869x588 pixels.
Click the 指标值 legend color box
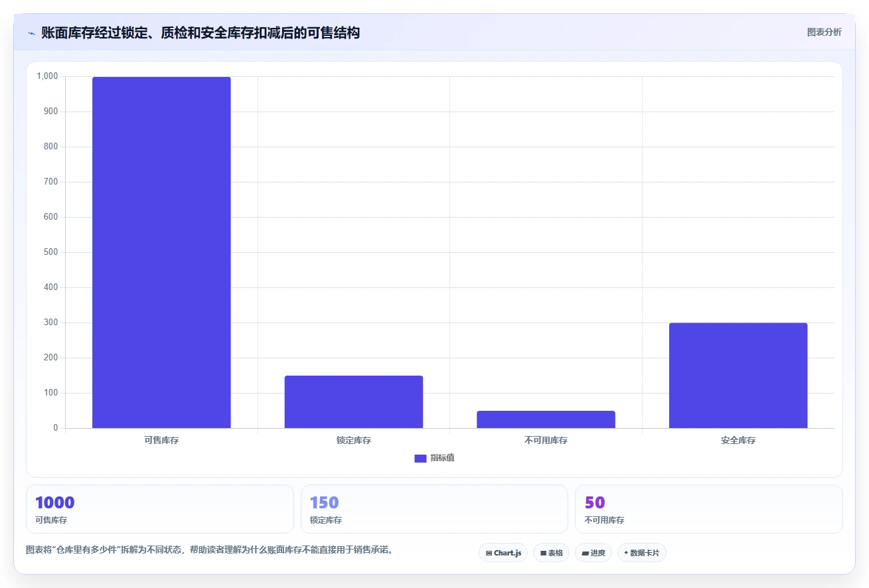tap(420, 458)
